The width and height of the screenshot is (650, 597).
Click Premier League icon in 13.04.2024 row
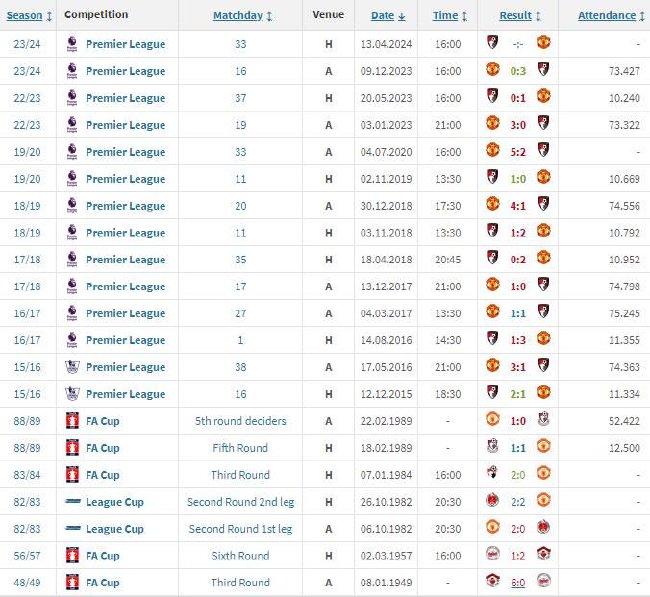pos(72,44)
